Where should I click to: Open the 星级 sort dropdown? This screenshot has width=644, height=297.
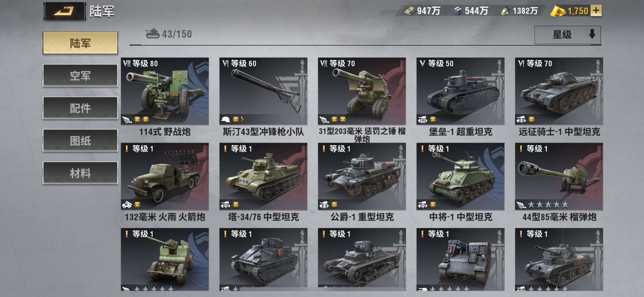568,35
